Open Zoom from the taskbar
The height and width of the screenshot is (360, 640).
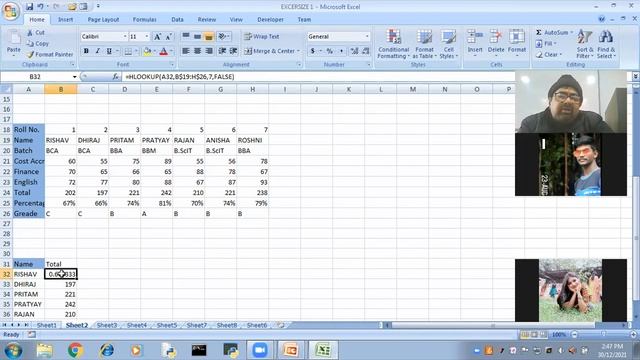(x=260, y=350)
